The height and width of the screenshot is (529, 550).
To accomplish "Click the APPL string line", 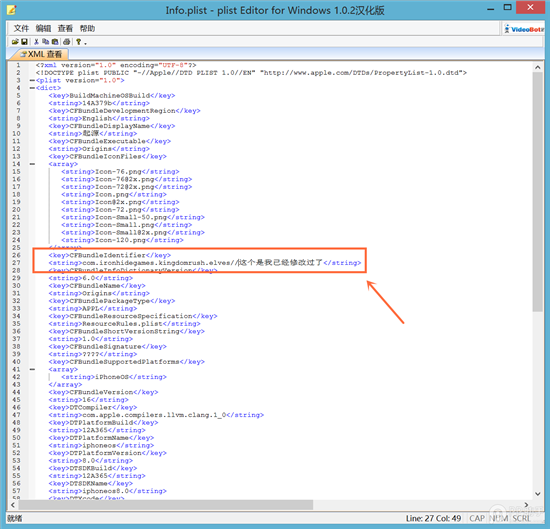I will click(93, 309).
